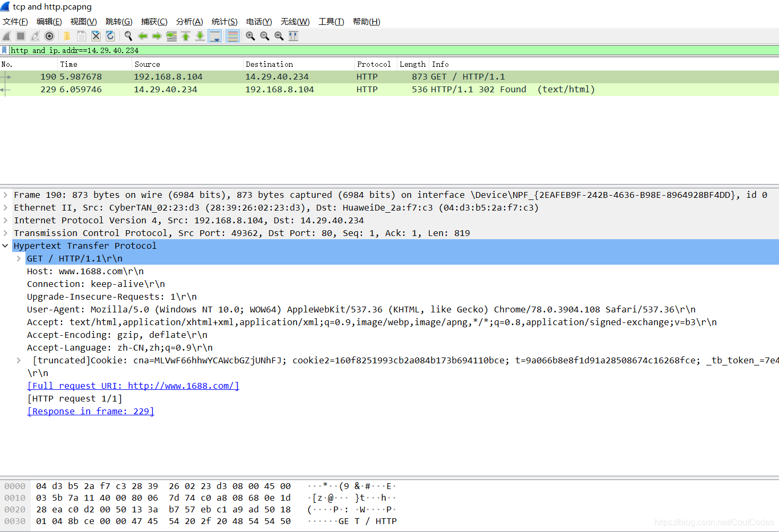The height and width of the screenshot is (532, 779).
Task: Open the 文件(F) menu
Action: pyautogui.click(x=15, y=22)
